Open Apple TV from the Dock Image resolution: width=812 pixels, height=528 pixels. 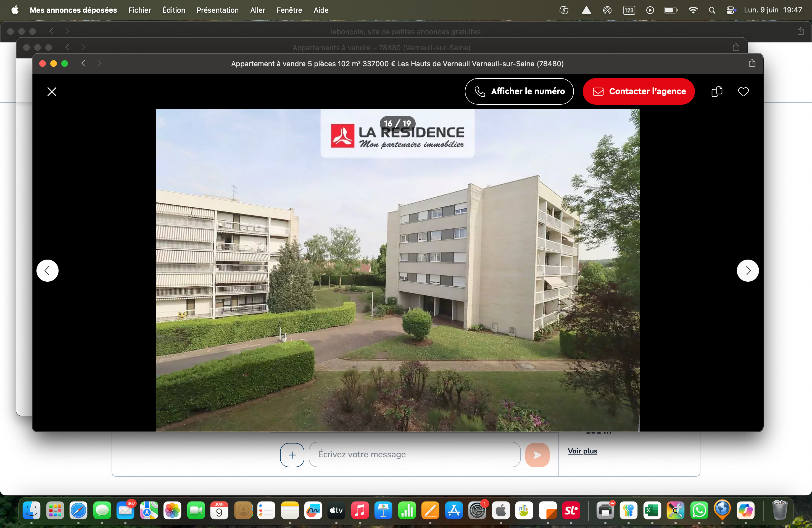[336, 510]
